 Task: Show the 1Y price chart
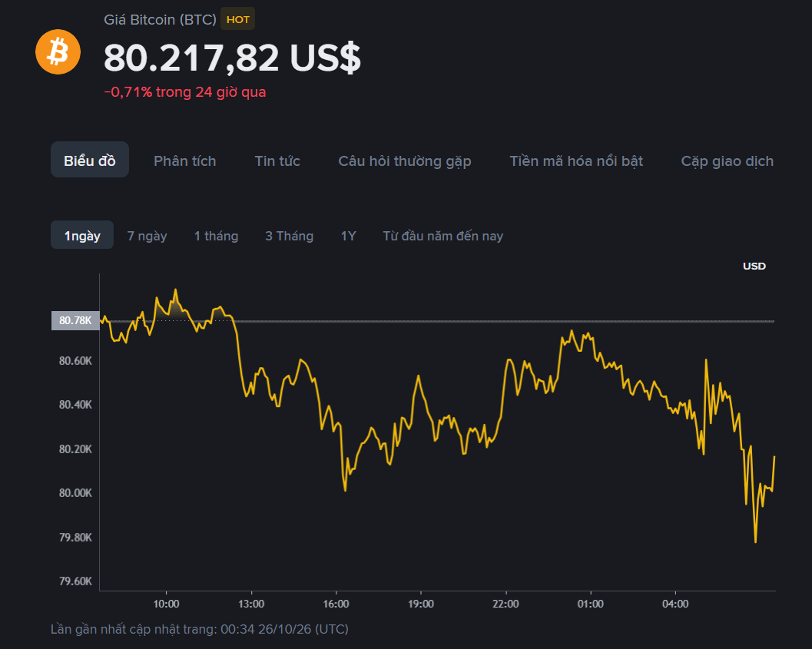click(x=348, y=236)
